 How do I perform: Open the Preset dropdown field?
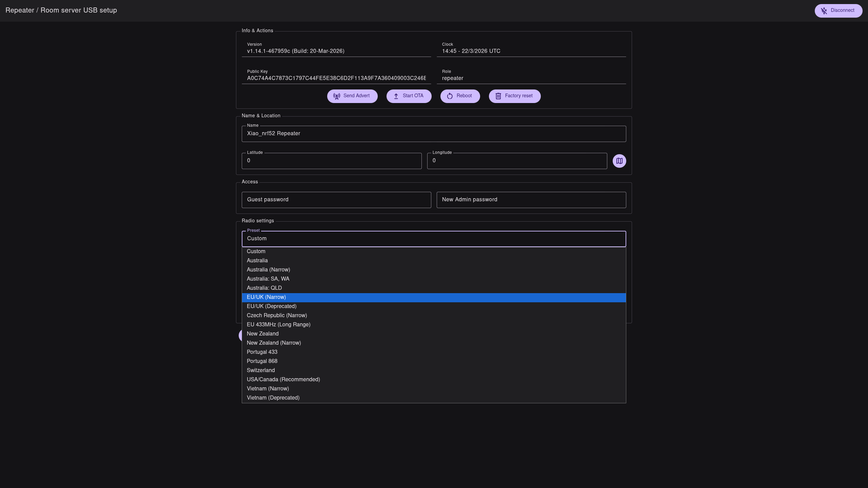pos(433,239)
